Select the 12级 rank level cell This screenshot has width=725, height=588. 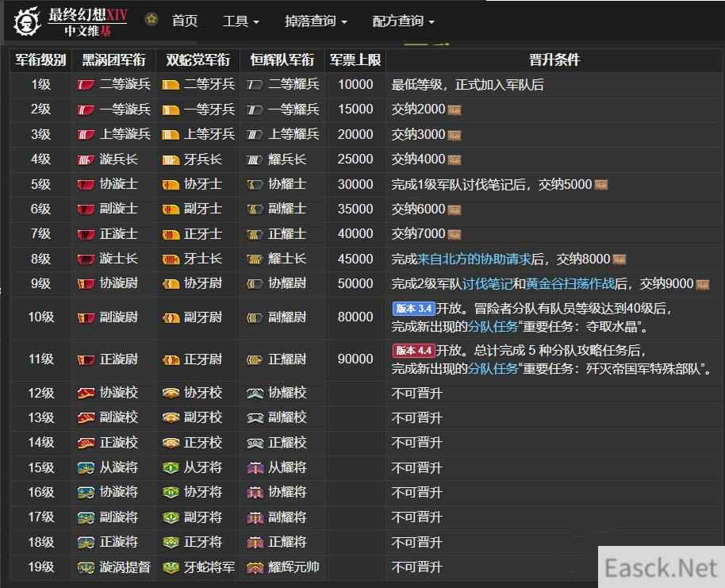coord(40,394)
